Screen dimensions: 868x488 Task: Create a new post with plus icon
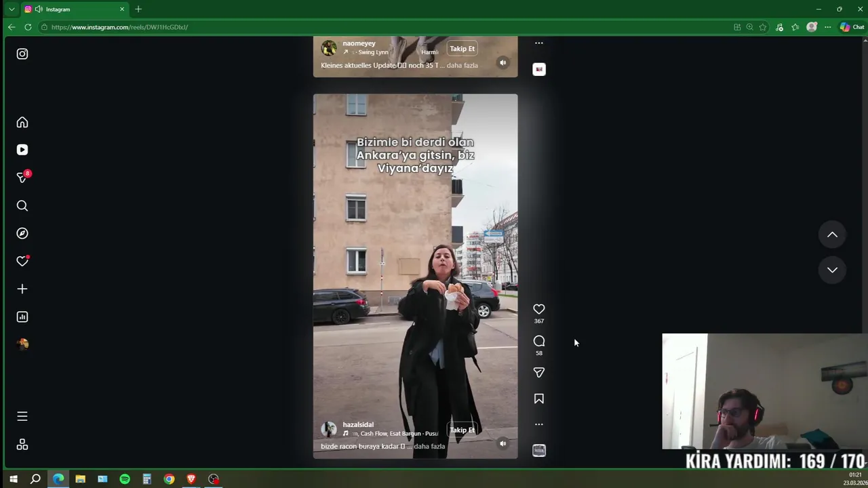point(22,289)
